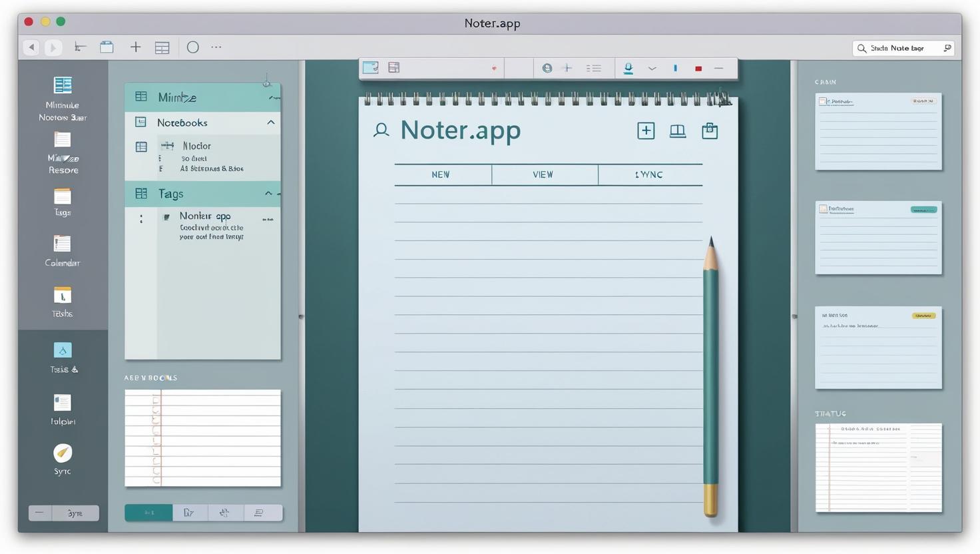Switch to the VIEW tab on the notepad
980x554 pixels.
[x=543, y=174]
